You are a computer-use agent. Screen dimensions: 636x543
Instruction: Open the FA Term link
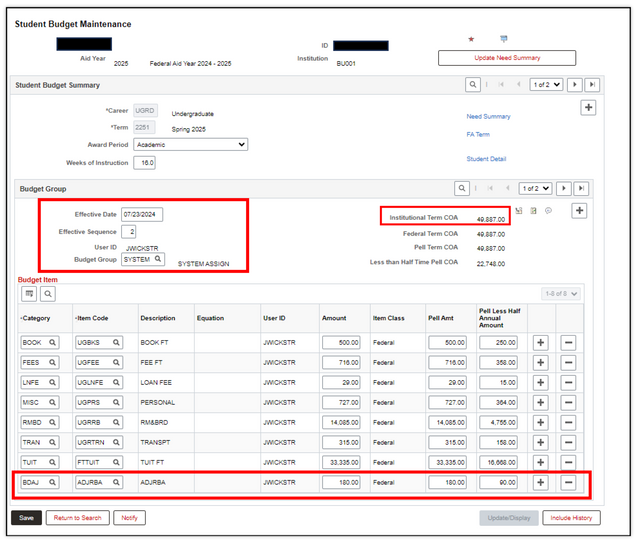click(478, 134)
